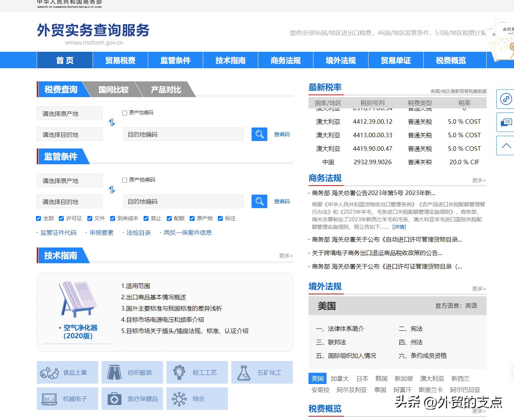Check the 原产地编码 checkbox
The width and height of the screenshot is (514, 420).
click(124, 112)
